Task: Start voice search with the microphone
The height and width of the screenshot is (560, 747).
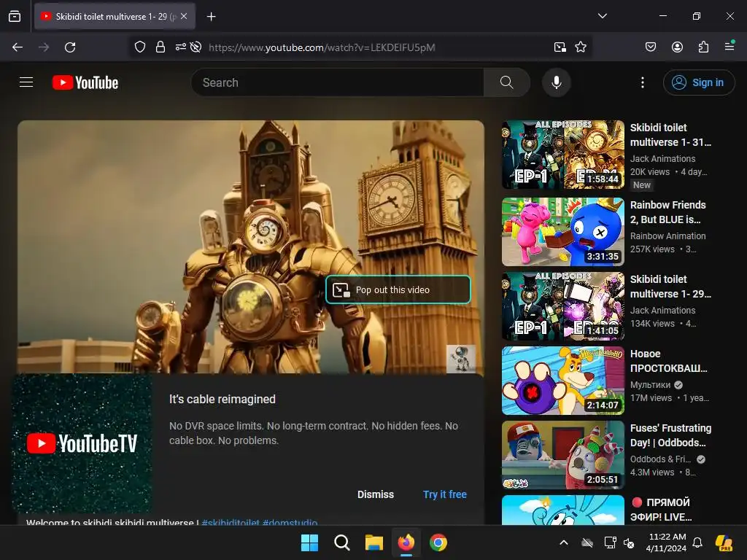Action: (x=556, y=82)
